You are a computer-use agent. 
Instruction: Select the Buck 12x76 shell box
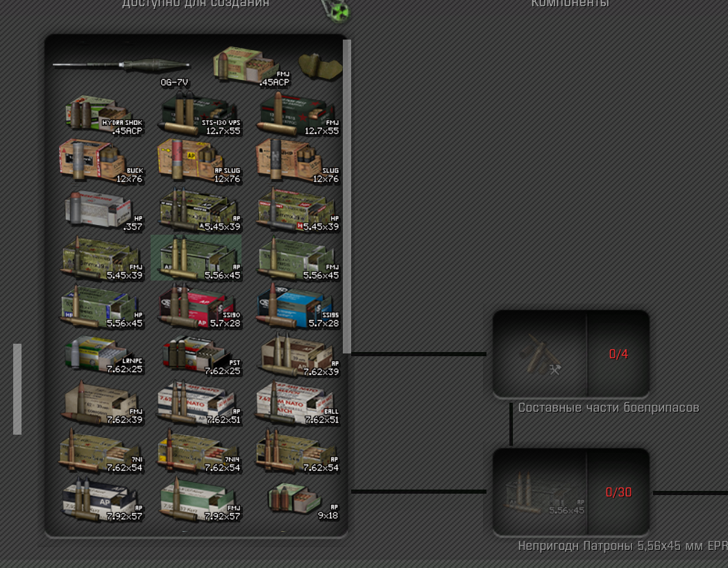pyautogui.click(x=102, y=160)
